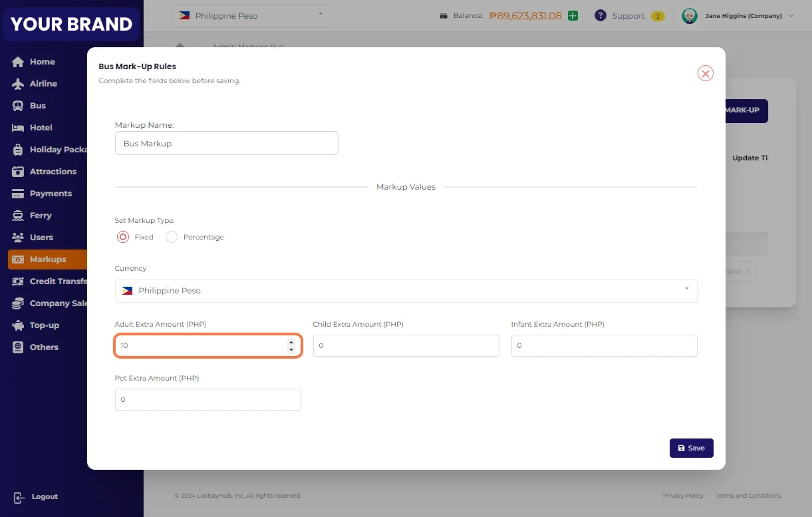Click the Bus icon in sidebar

pos(18,106)
